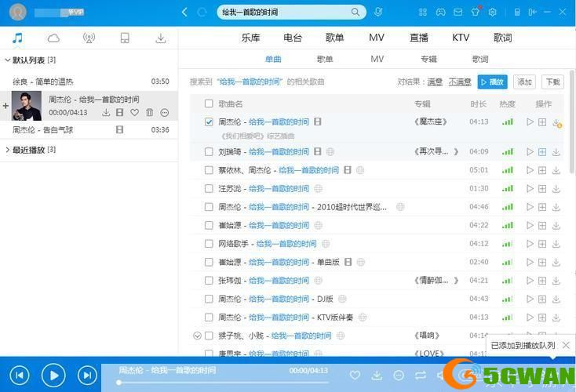Image resolution: width=576 pixels, height=392 pixels.
Task: Download the current playlist song 给我一首歌的时间
Action: point(106,112)
